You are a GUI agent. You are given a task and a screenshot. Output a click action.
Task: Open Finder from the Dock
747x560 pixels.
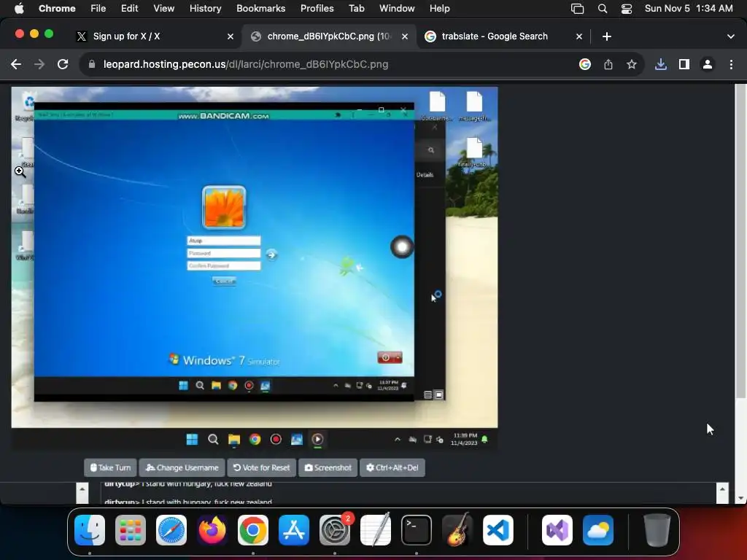pos(90,530)
